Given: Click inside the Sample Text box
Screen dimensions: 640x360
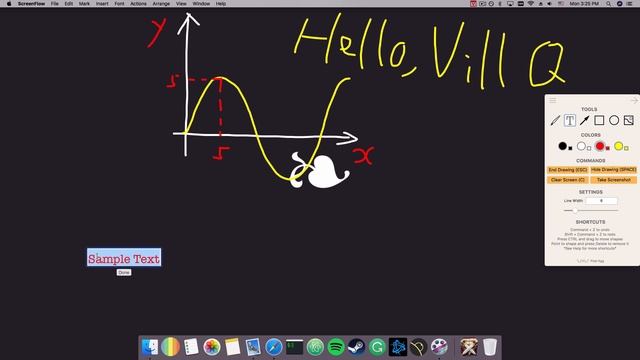Looking at the screenshot, I should (124, 258).
